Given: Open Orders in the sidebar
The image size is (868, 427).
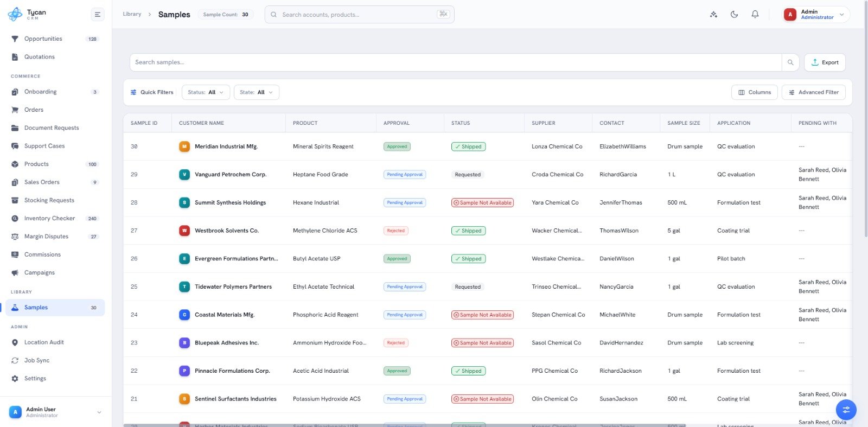Looking at the screenshot, I should point(55,110).
